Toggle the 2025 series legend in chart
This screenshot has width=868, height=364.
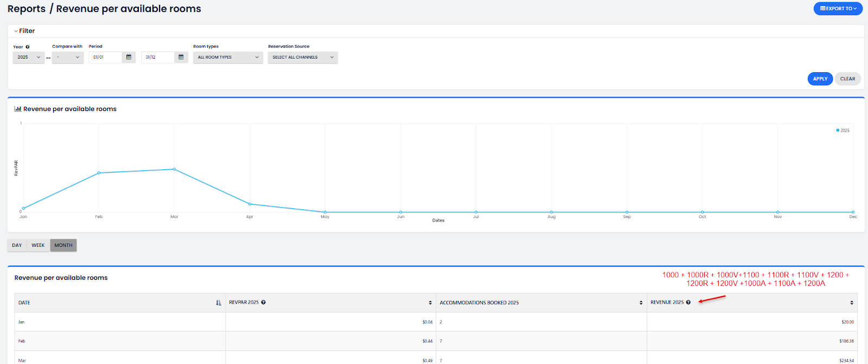click(843, 130)
